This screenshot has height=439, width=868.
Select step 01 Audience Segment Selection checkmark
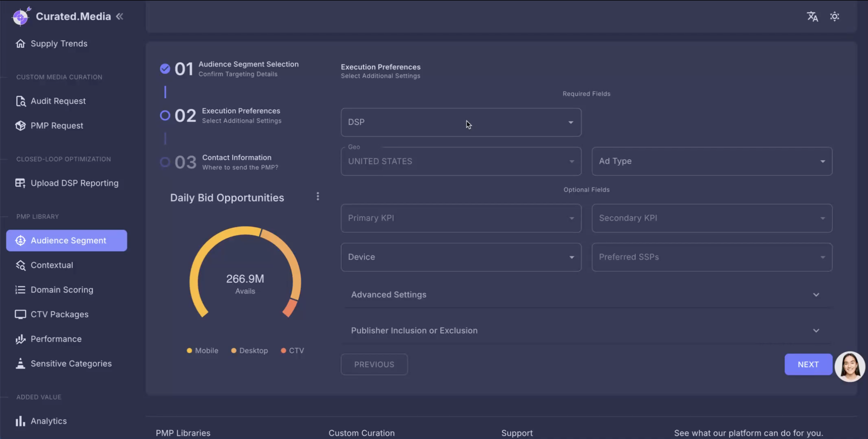[165, 69]
